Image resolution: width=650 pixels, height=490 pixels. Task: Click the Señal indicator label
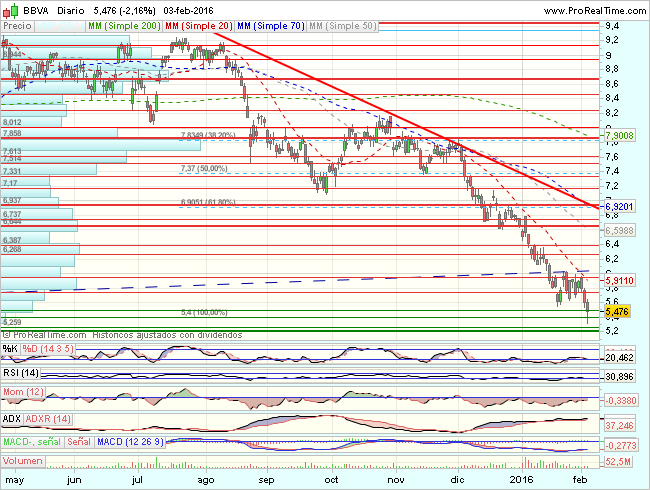coord(79,442)
